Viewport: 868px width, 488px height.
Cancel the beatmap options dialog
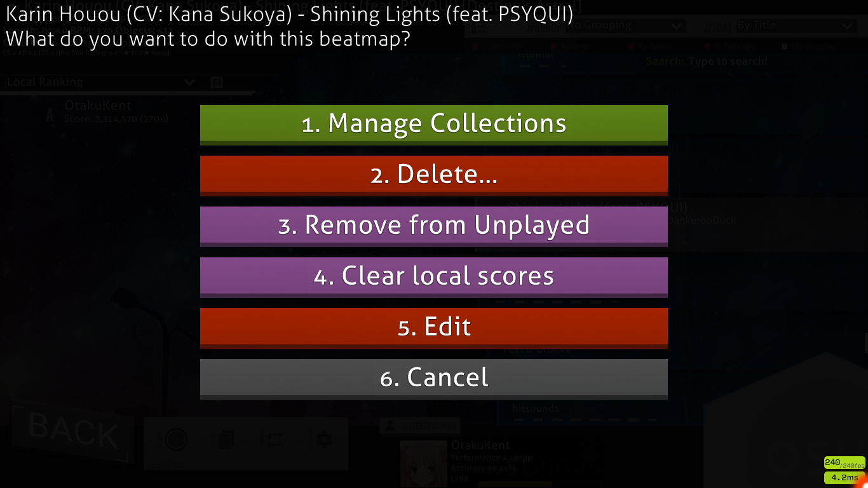pyautogui.click(x=434, y=379)
